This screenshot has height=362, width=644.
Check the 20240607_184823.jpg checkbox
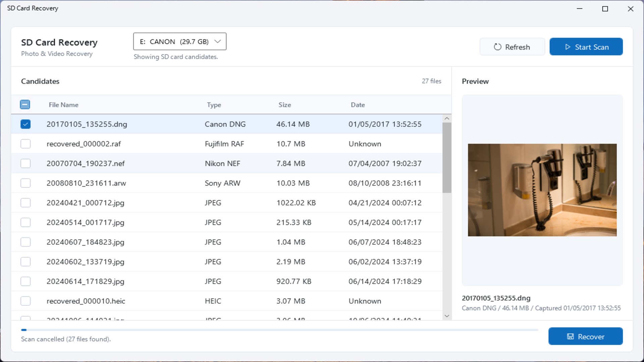click(25, 242)
